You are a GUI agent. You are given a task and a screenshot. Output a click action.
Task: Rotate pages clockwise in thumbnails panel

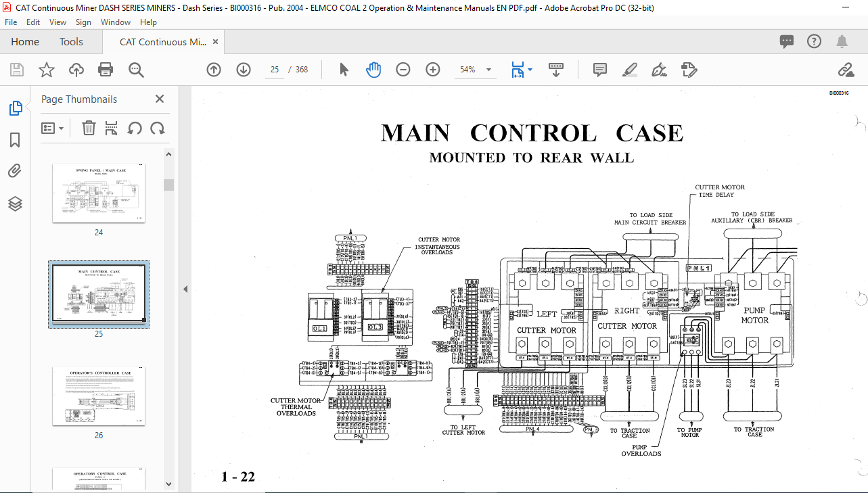pyautogui.click(x=158, y=128)
